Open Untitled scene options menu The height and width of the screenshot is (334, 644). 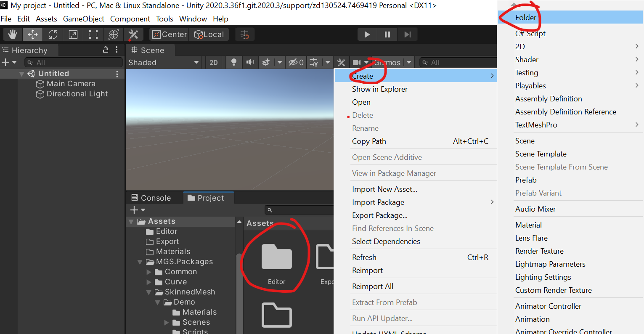tap(117, 74)
